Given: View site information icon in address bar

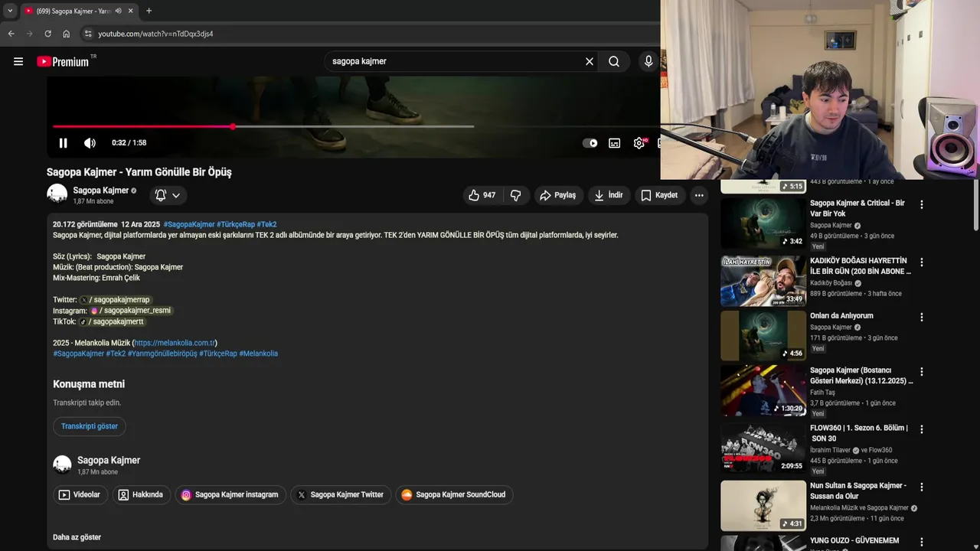Looking at the screenshot, I should pyautogui.click(x=88, y=34).
